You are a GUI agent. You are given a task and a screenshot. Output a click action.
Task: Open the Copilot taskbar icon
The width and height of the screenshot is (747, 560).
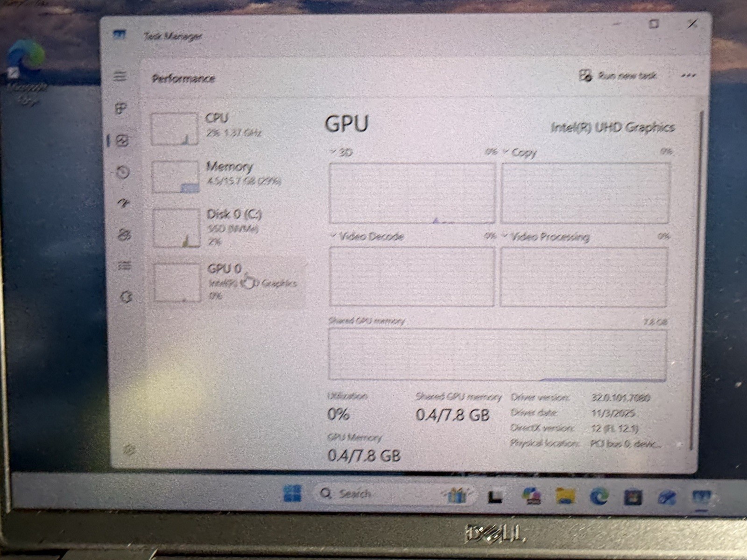[531, 496]
